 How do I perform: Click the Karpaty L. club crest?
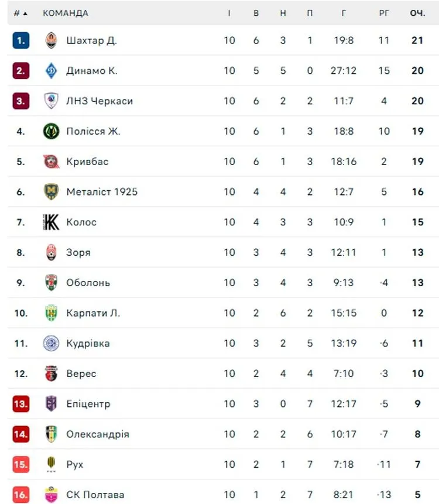tap(52, 313)
